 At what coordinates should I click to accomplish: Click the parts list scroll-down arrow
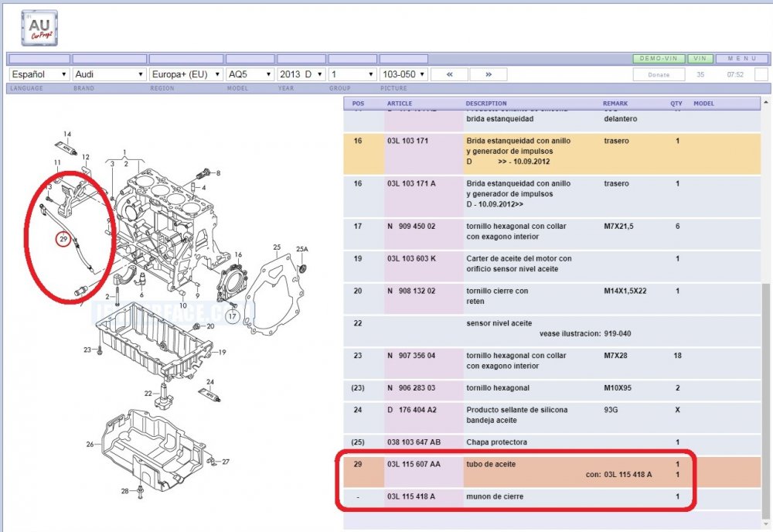(x=765, y=523)
